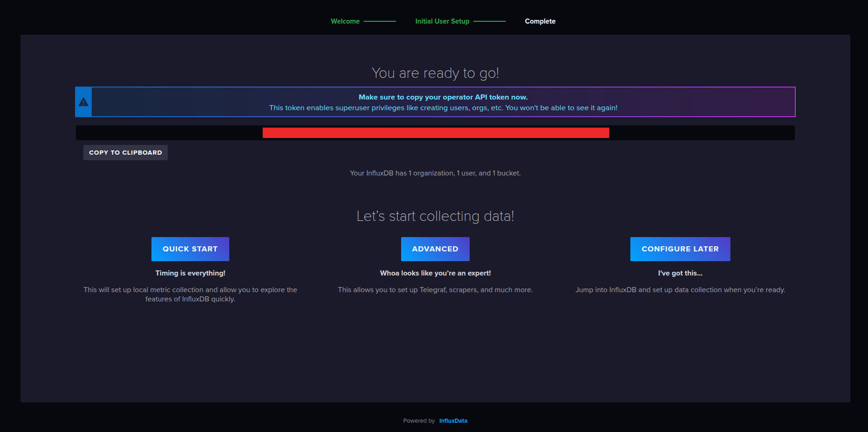Open the InfluxData link in the footer

(453, 421)
